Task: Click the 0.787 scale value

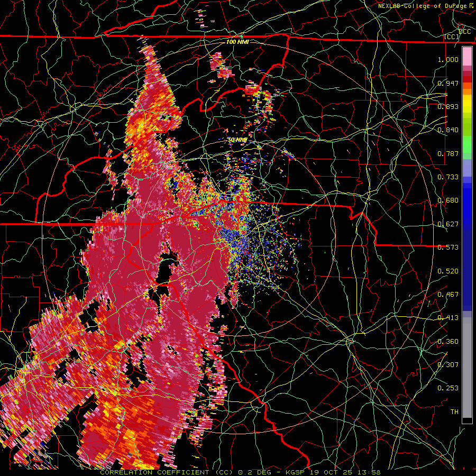Action: point(448,153)
